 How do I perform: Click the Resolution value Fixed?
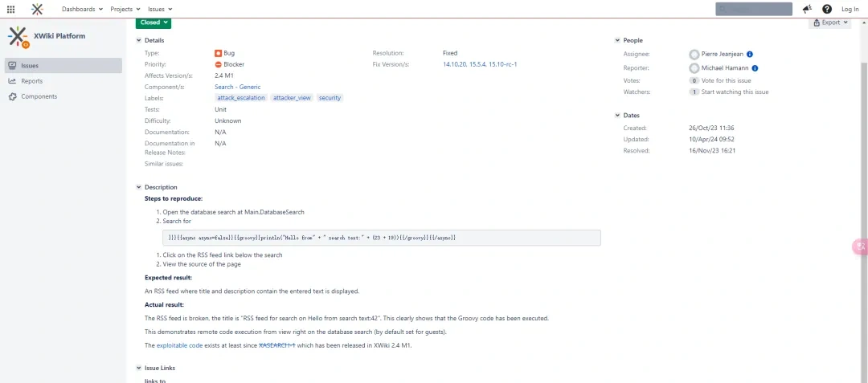pos(450,53)
